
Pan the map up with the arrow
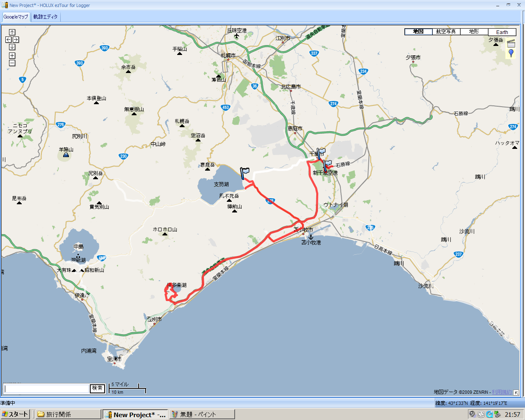click(12, 32)
